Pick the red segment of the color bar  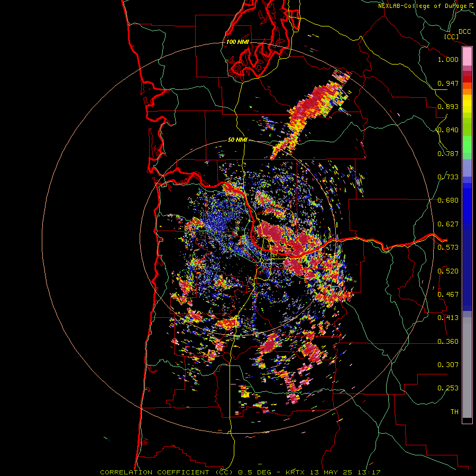click(x=467, y=79)
